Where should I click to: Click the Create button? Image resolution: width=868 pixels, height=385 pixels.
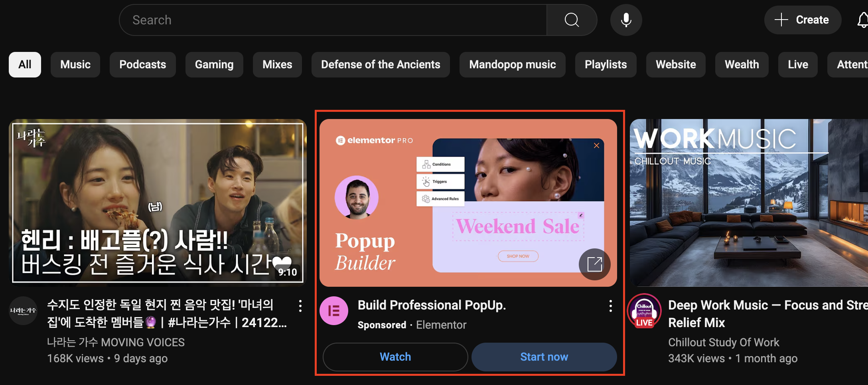pyautogui.click(x=803, y=20)
